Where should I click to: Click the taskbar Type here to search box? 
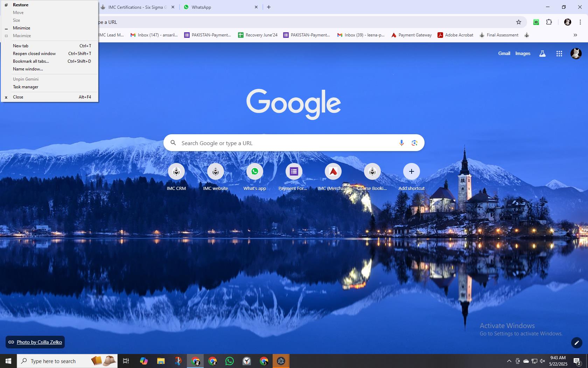[x=67, y=361]
